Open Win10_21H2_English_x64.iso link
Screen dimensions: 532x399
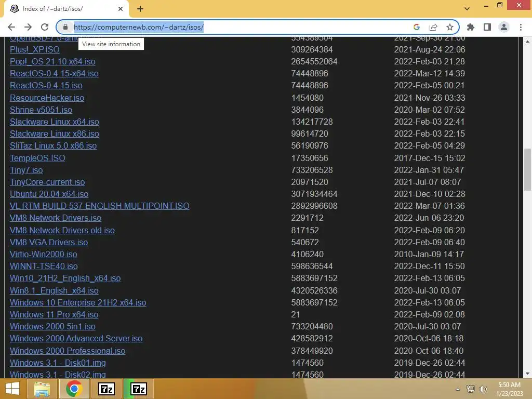pyautogui.click(x=65, y=278)
